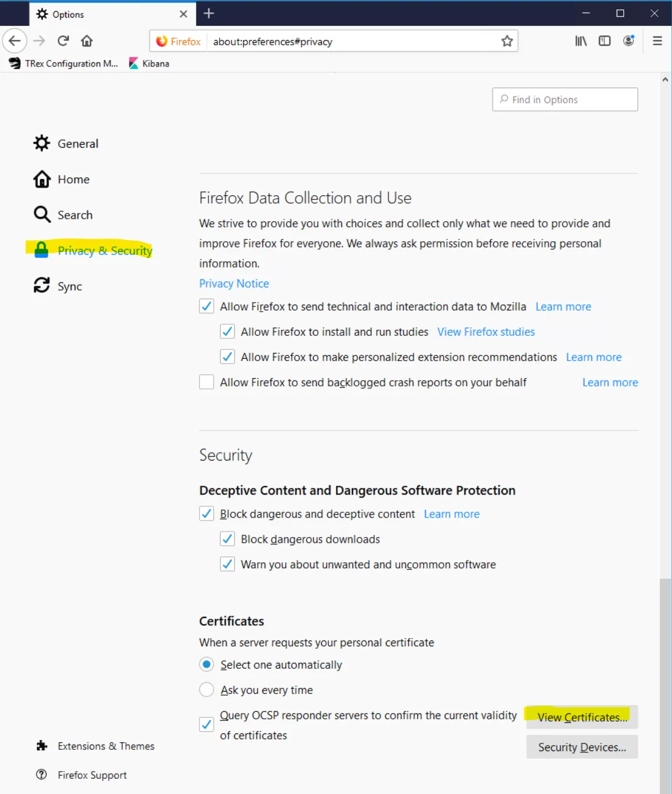672x794 pixels.
Task: Click the Firefox identity icon in address bar
Action: [x=179, y=41]
